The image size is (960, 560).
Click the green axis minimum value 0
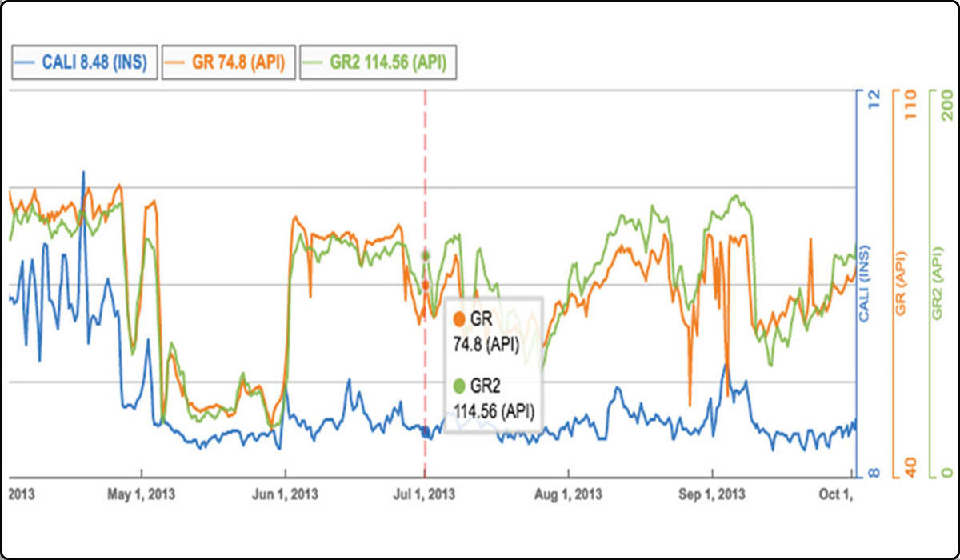coord(946,473)
